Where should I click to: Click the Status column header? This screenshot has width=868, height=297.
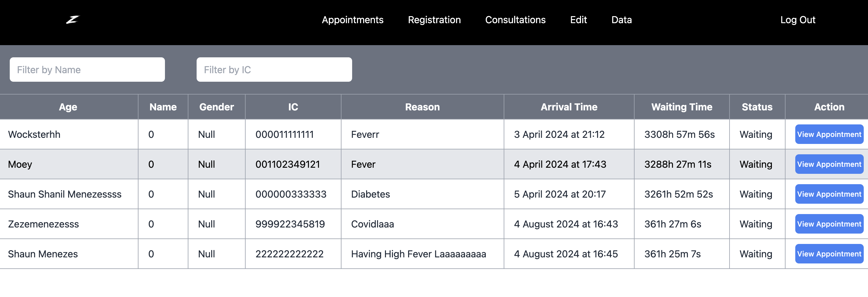(x=757, y=107)
